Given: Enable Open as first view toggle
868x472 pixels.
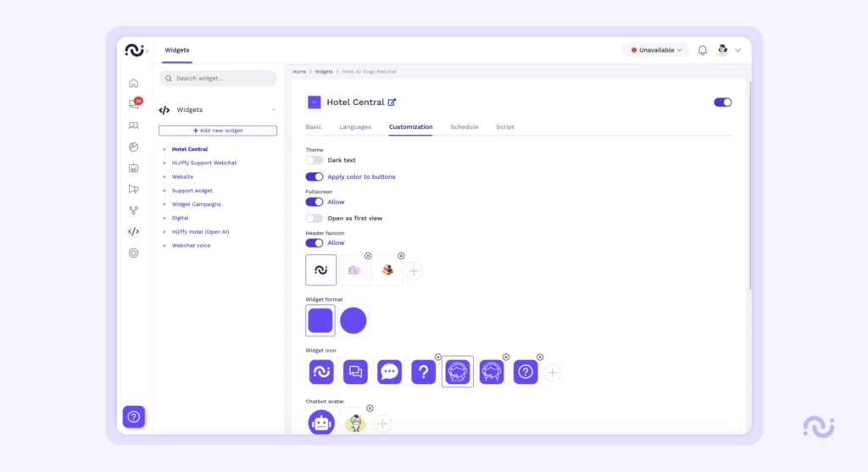Looking at the screenshot, I should coord(314,219).
